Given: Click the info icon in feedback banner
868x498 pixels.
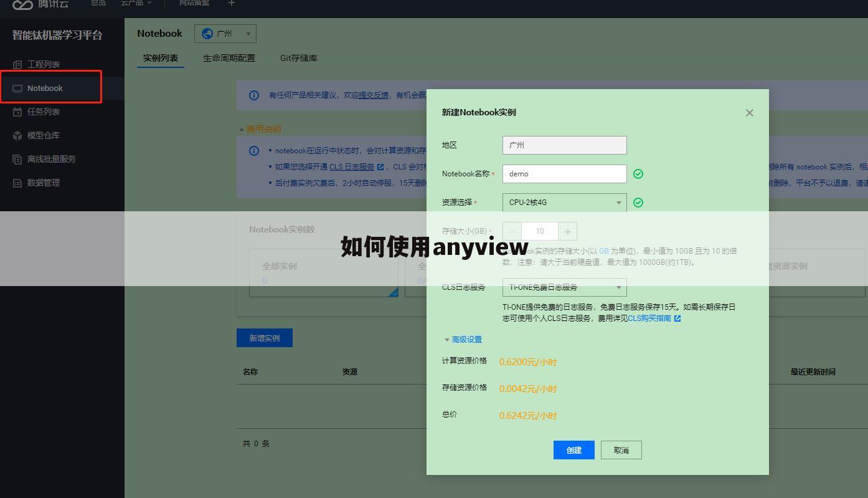Looking at the screenshot, I should coord(254,95).
